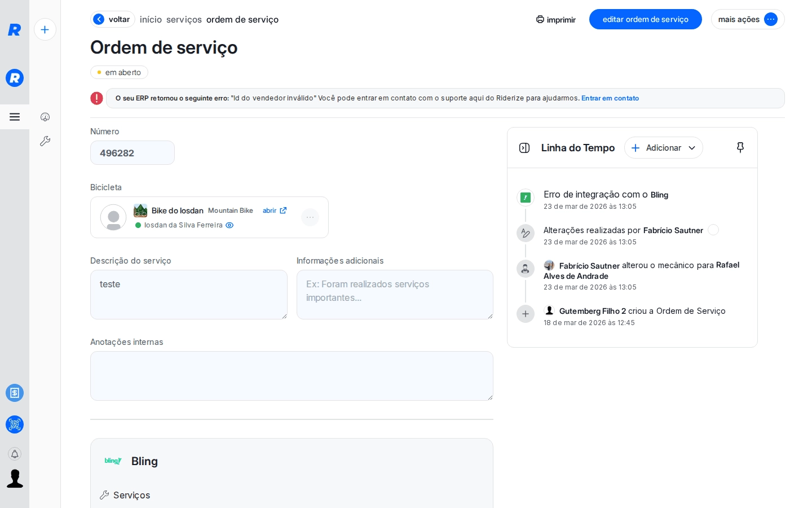Open the bicycle card three-dot options menu
The height and width of the screenshot is (508, 812).
[x=310, y=217]
